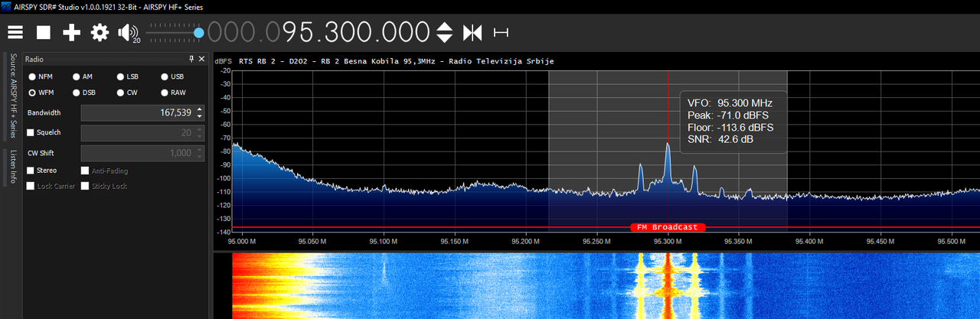Click the VFO 95.300 MHz readout
Image resolution: width=980 pixels, height=319 pixels.
pyautogui.click(x=730, y=103)
